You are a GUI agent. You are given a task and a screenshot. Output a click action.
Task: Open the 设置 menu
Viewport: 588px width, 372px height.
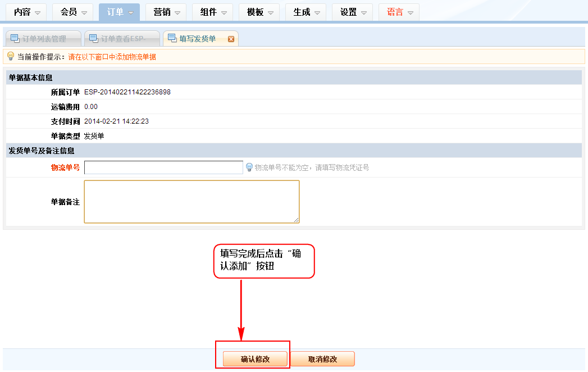[352, 12]
